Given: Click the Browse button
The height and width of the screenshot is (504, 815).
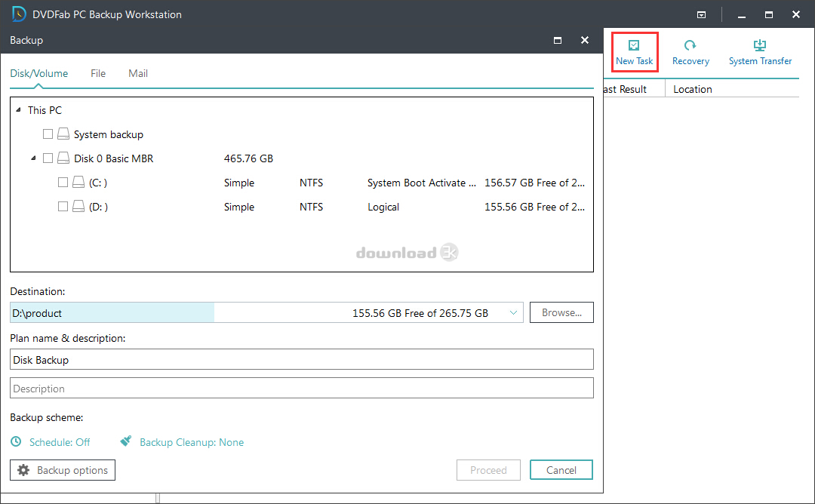Looking at the screenshot, I should coord(561,312).
